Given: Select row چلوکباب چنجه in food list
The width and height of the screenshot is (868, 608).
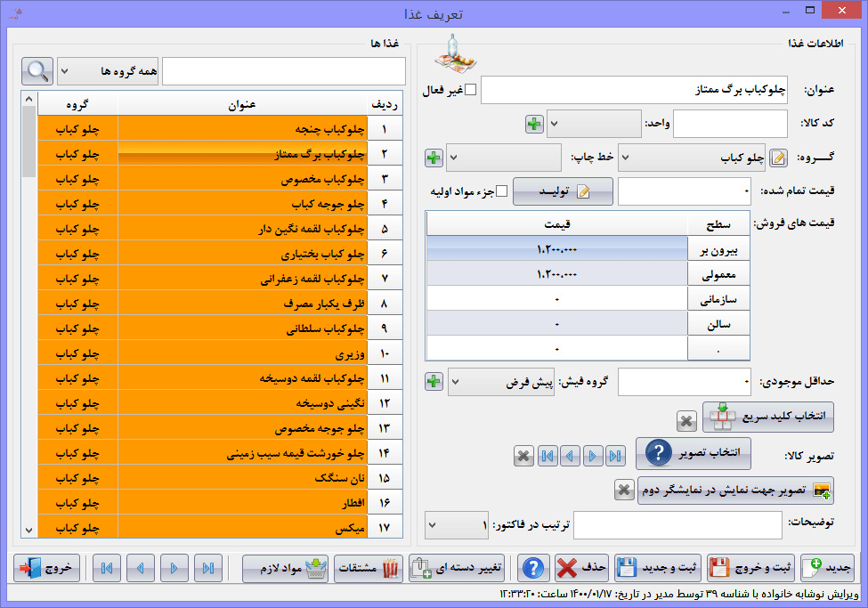Looking at the screenshot, I should [x=220, y=128].
